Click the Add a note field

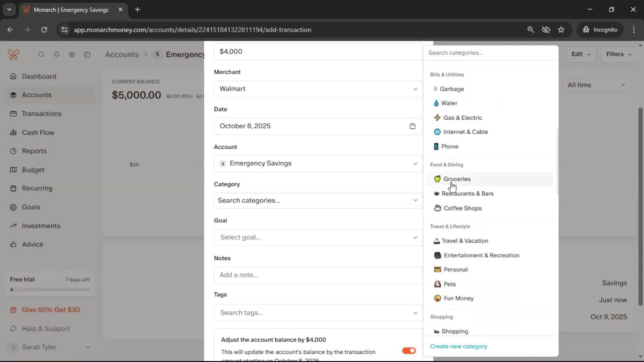(x=318, y=275)
